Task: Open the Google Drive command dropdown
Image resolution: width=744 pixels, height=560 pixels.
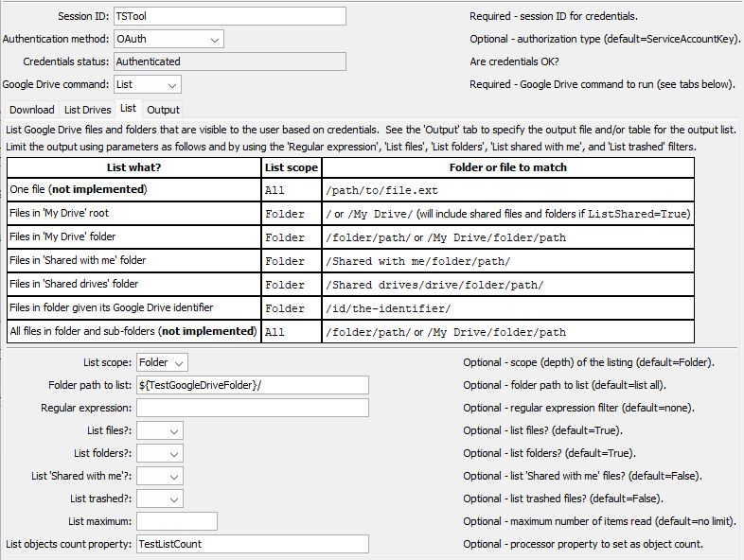Action: click(147, 84)
